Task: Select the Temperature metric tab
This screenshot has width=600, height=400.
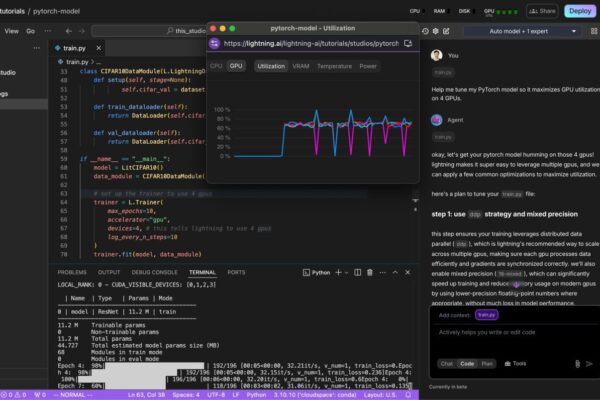Action: click(334, 66)
